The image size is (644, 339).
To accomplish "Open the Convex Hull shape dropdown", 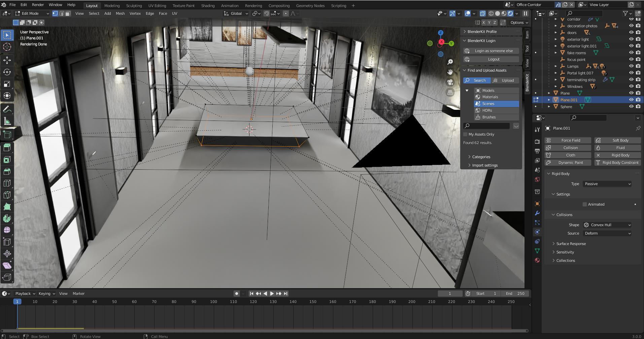I will tap(607, 225).
